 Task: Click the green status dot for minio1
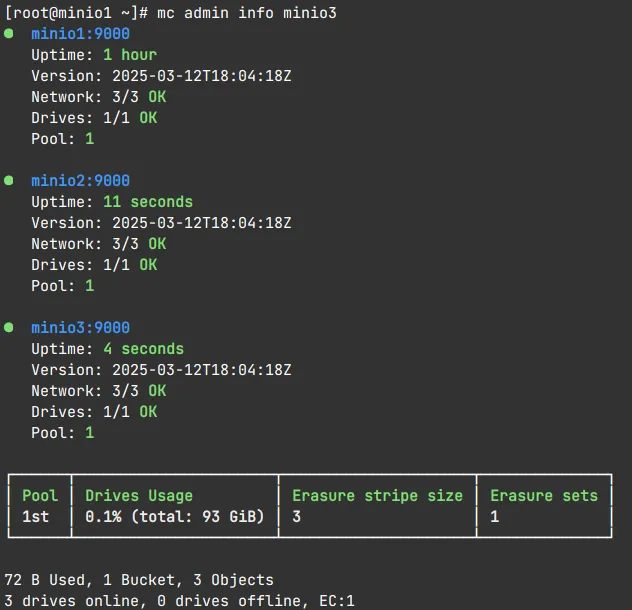coord(8,33)
